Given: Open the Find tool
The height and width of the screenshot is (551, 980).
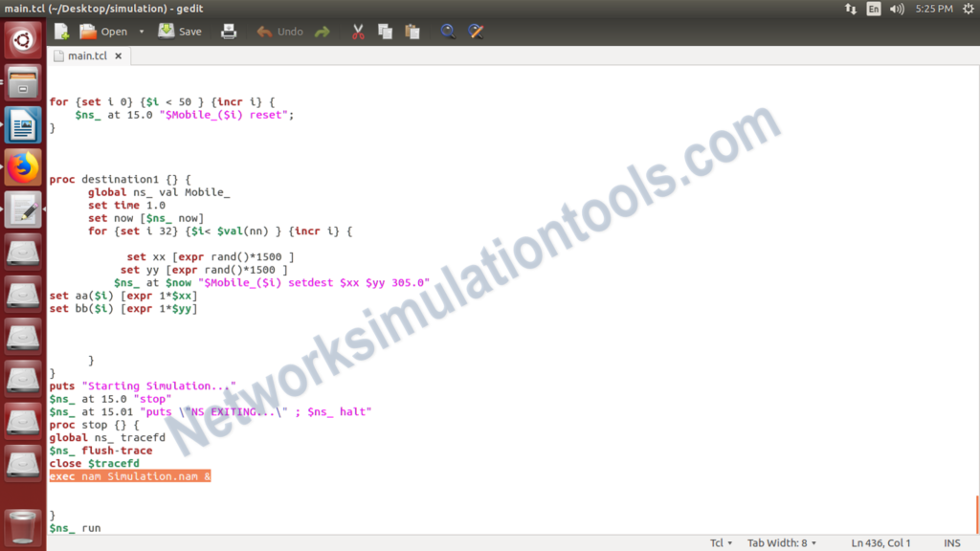Looking at the screenshot, I should coord(448,31).
